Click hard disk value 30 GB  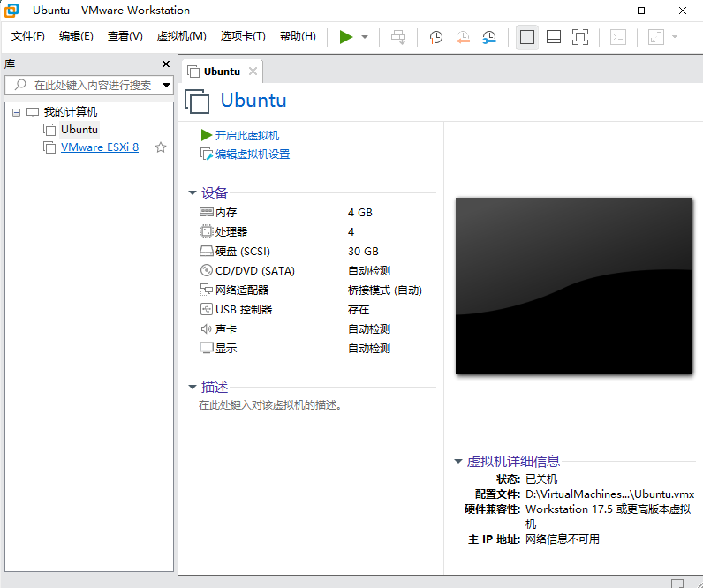tap(363, 252)
